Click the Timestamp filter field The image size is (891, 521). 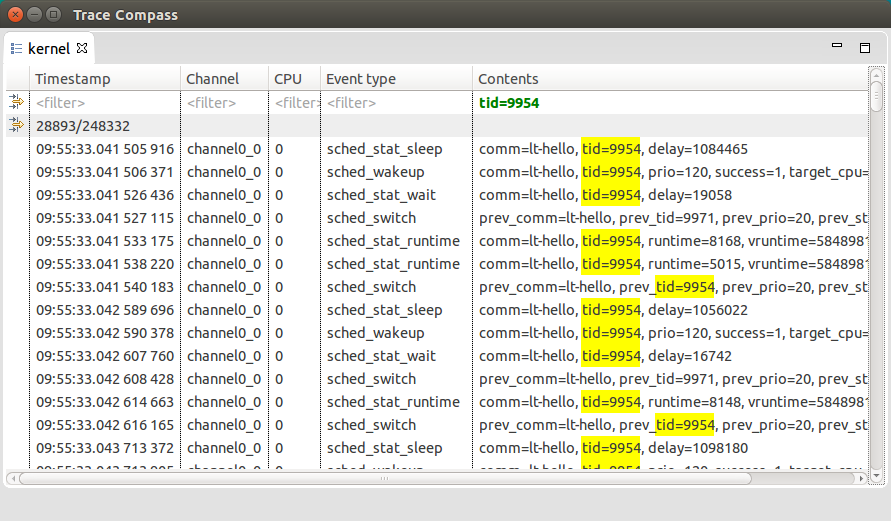[x=105, y=103]
